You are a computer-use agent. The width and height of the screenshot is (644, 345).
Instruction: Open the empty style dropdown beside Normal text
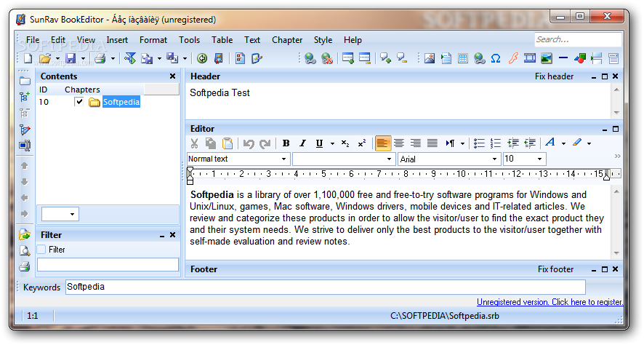389,159
